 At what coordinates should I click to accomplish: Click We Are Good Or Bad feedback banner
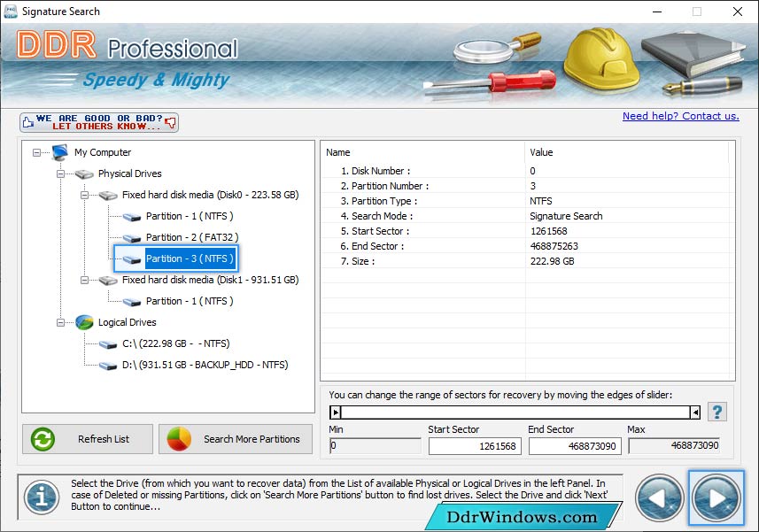pyautogui.click(x=99, y=122)
